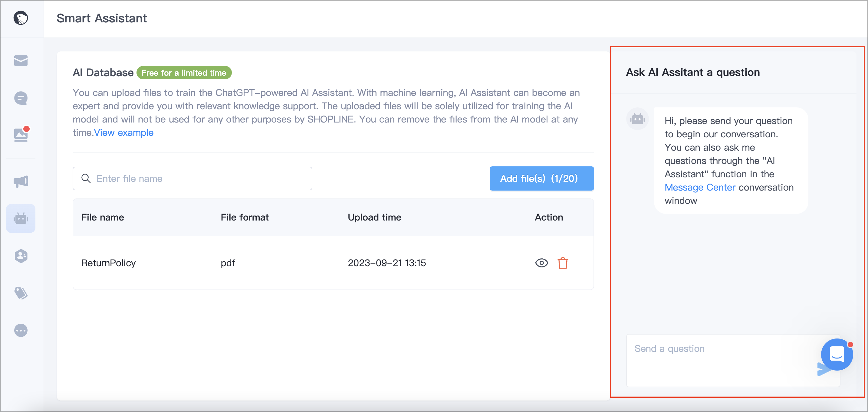Open the chat bubble sidebar icon
This screenshot has width=868, height=412.
tap(21, 98)
